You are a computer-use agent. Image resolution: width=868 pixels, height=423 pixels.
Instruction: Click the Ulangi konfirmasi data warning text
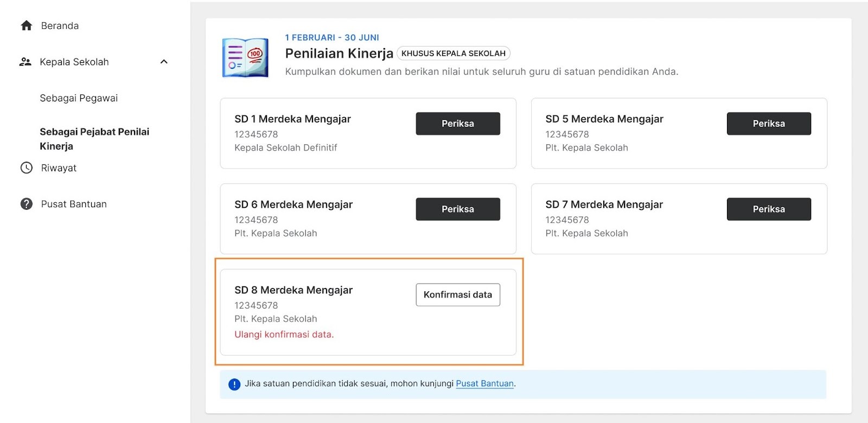(284, 335)
